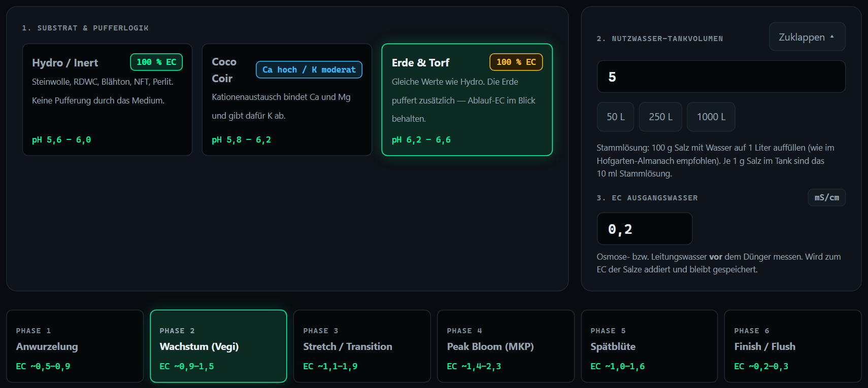Screen dimensions: 868x388
Task: Click the orange 100 % EC badge on Erde
Action: pos(516,62)
